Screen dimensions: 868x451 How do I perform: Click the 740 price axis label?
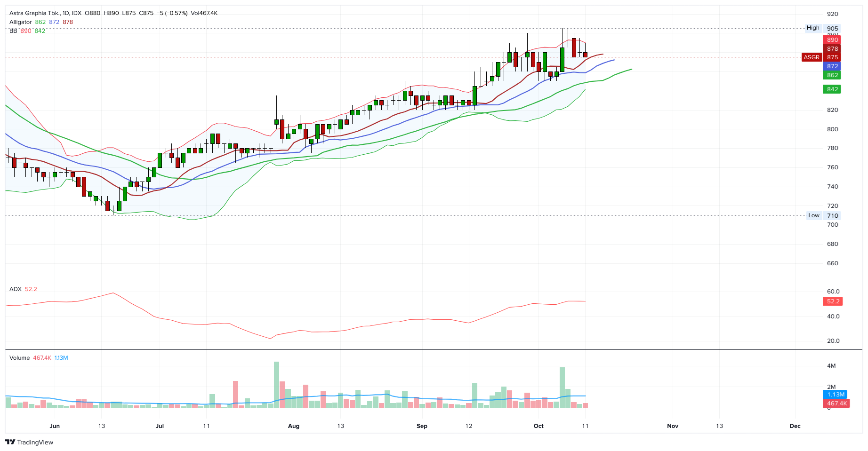point(833,187)
